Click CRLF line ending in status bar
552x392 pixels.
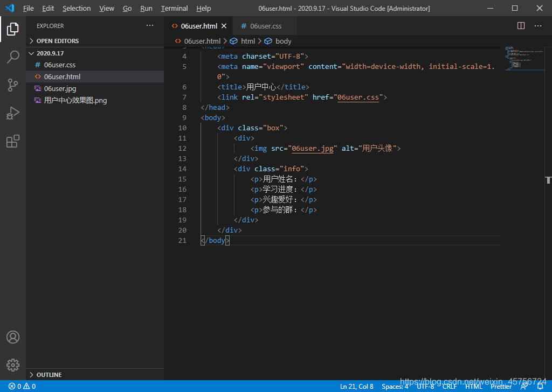pos(450,387)
